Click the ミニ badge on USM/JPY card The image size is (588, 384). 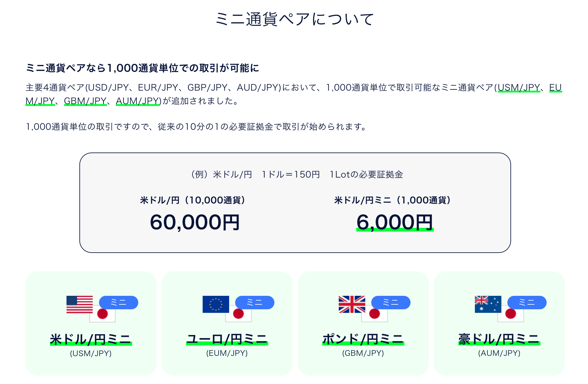click(x=118, y=303)
